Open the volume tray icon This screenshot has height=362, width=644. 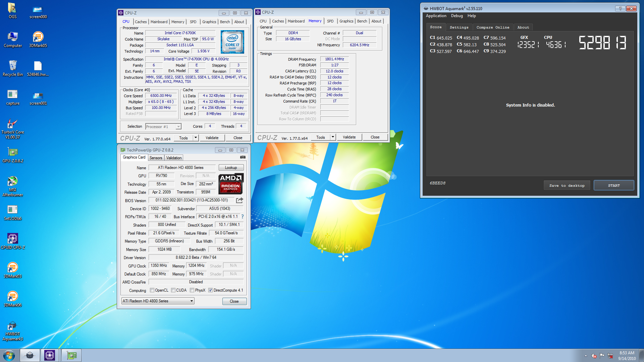click(x=594, y=356)
